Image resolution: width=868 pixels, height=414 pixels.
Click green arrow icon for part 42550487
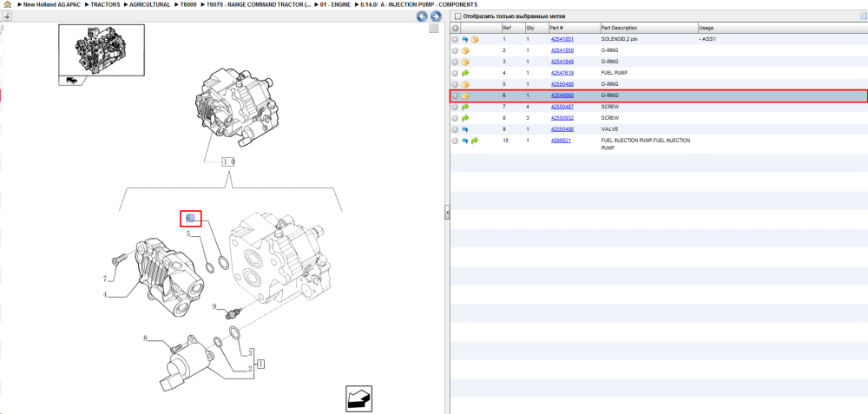pyautogui.click(x=465, y=107)
